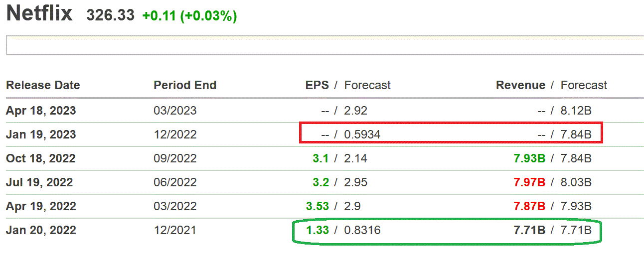Click the EPS column header
This screenshot has width=644, height=265.
point(317,85)
